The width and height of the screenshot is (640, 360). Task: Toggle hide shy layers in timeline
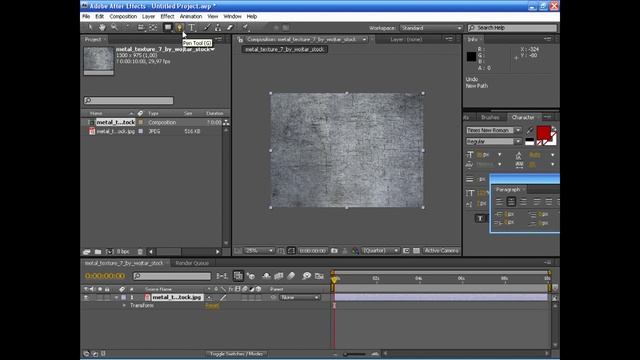pyautogui.click(x=266, y=276)
